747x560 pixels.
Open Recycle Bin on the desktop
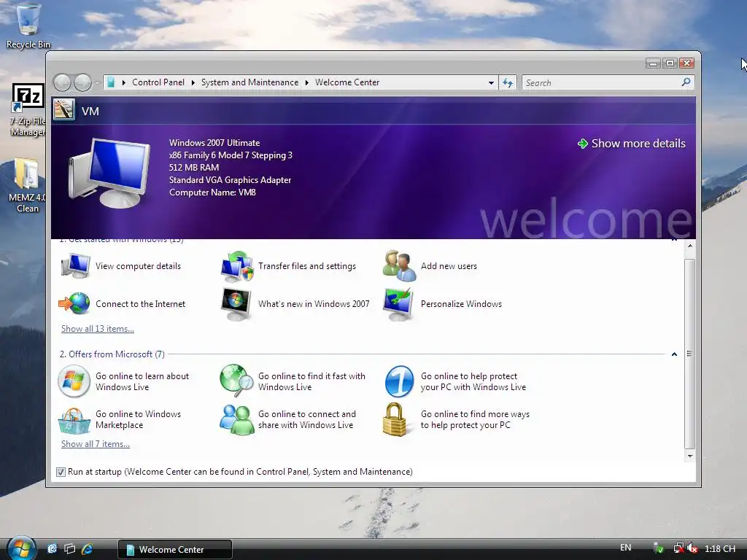pyautogui.click(x=28, y=26)
